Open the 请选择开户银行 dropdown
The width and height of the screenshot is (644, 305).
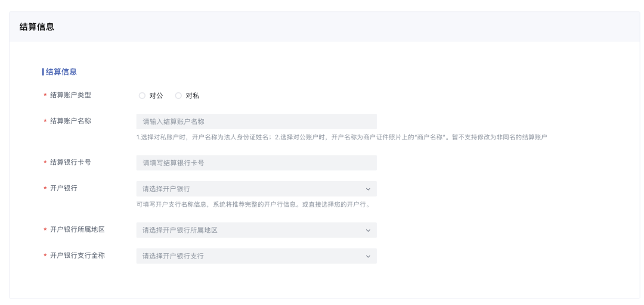pos(250,189)
